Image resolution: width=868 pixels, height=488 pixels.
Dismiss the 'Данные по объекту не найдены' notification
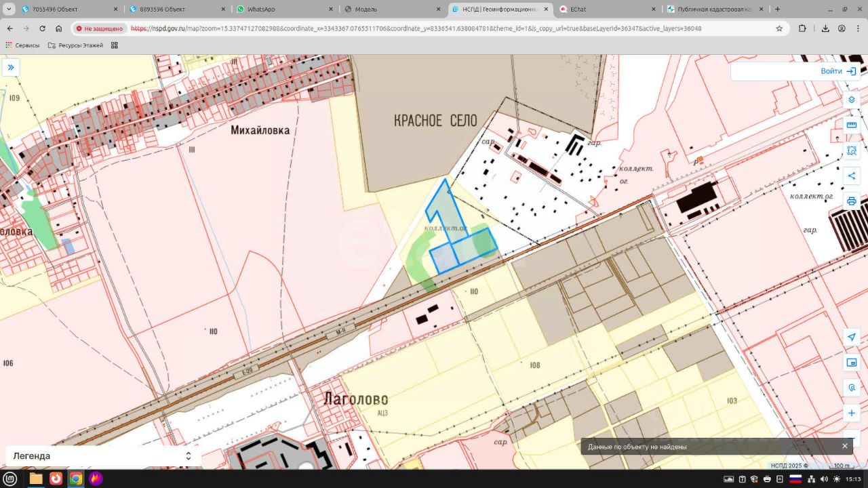[x=845, y=446]
